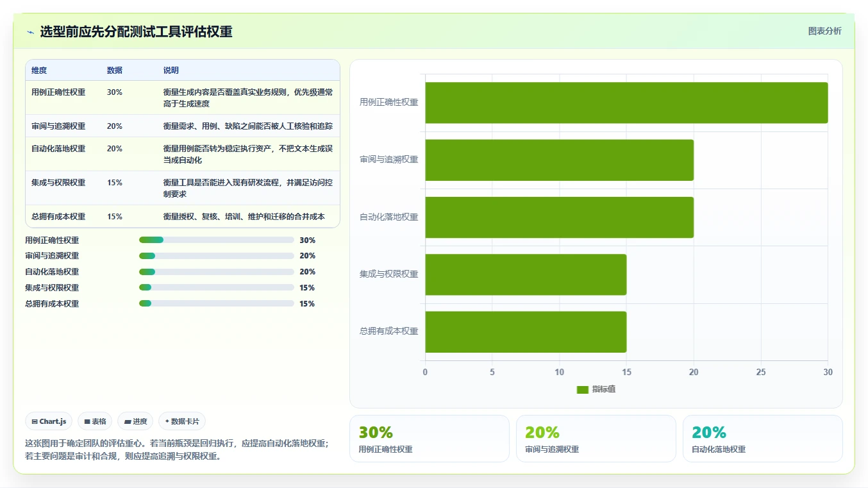Click the green legend swatch beside 指标值
Screen dimensions: 868x488
pyautogui.click(x=582, y=389)
